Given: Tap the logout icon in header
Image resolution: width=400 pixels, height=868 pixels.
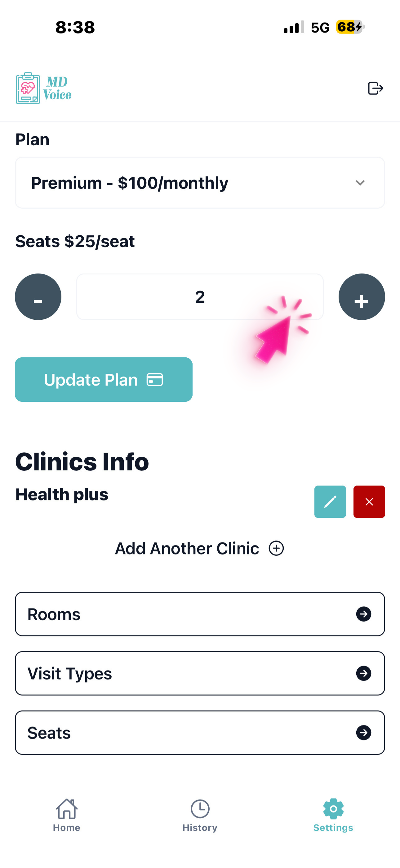Looking at the screenshot, I should click(x=375, y=88).
